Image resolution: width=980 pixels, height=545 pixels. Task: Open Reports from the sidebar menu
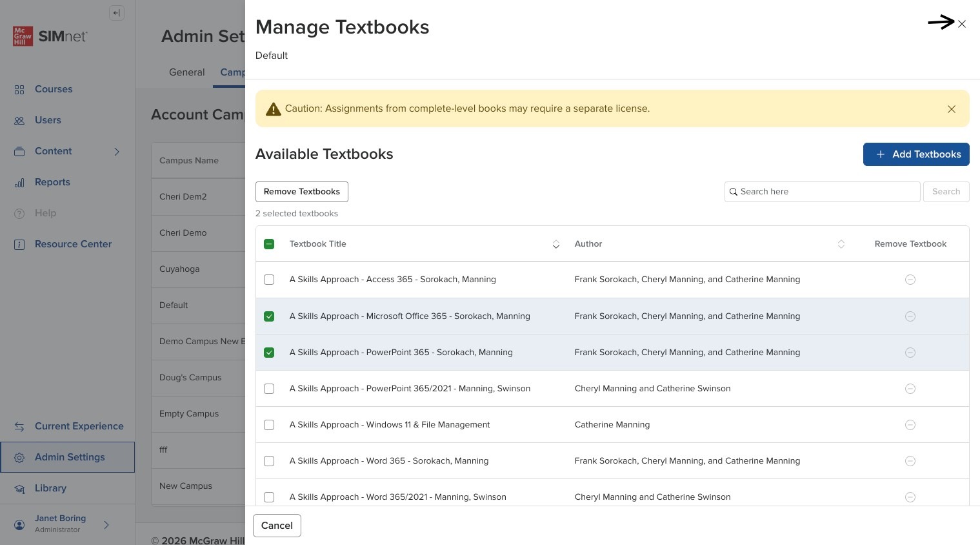point(52,182)
